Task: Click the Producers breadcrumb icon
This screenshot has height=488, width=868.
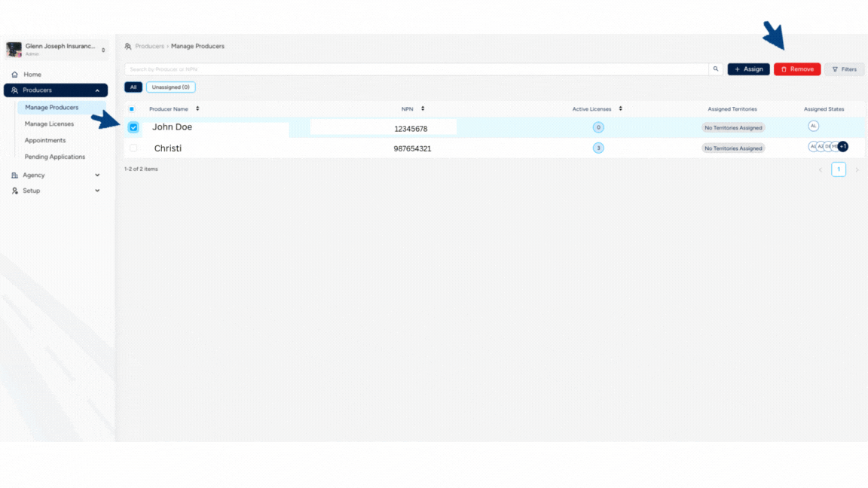Action: 128,47
